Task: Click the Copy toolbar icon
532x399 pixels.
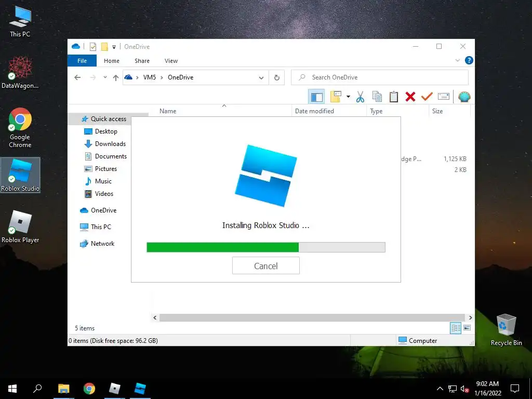Action: (377, 97)
